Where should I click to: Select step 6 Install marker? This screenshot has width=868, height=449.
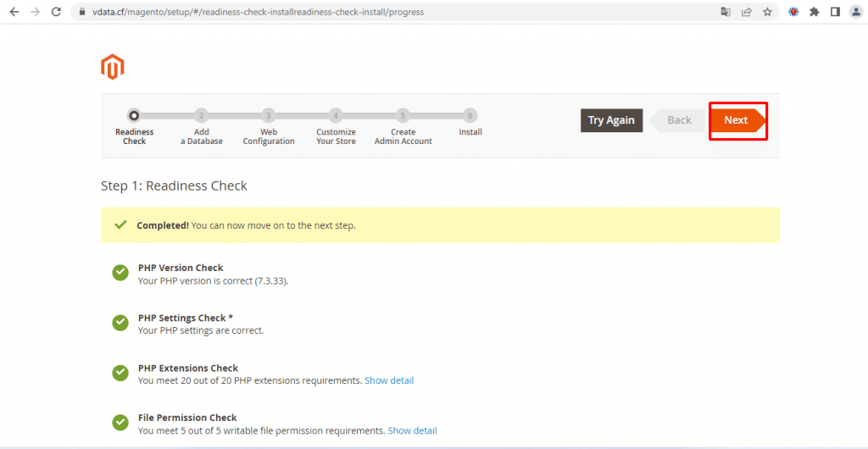[x=470, y=115]
